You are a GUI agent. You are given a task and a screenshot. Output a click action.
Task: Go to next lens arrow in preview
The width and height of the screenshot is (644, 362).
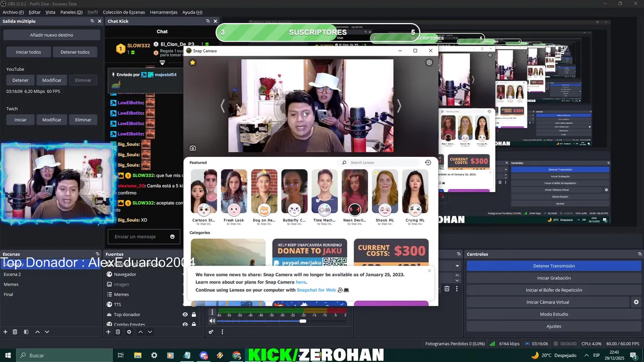click(x=399, y=106)
